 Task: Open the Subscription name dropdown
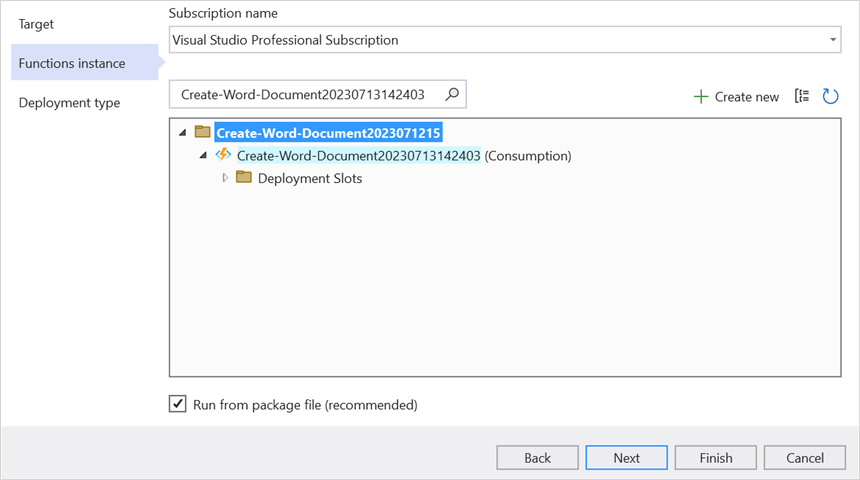[505, 39]
